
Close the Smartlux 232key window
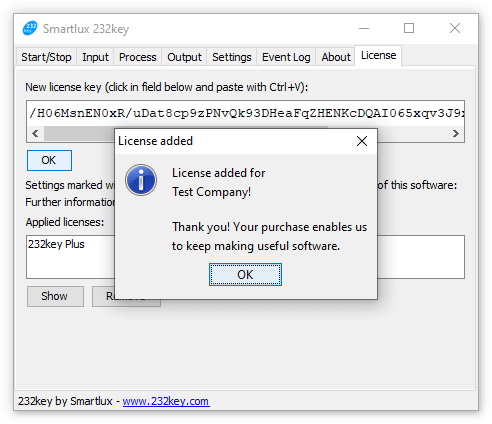point(455,28)
